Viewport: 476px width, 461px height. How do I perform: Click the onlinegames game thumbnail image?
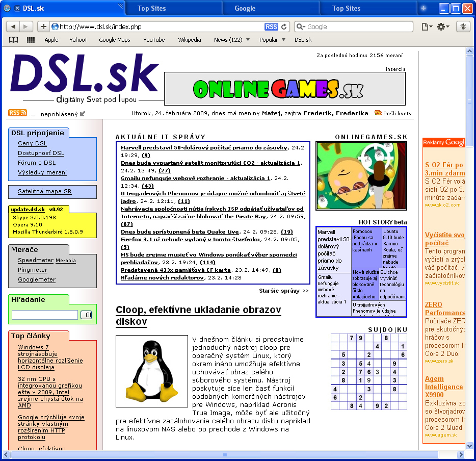pyautogui.click(x=361, y=176)
